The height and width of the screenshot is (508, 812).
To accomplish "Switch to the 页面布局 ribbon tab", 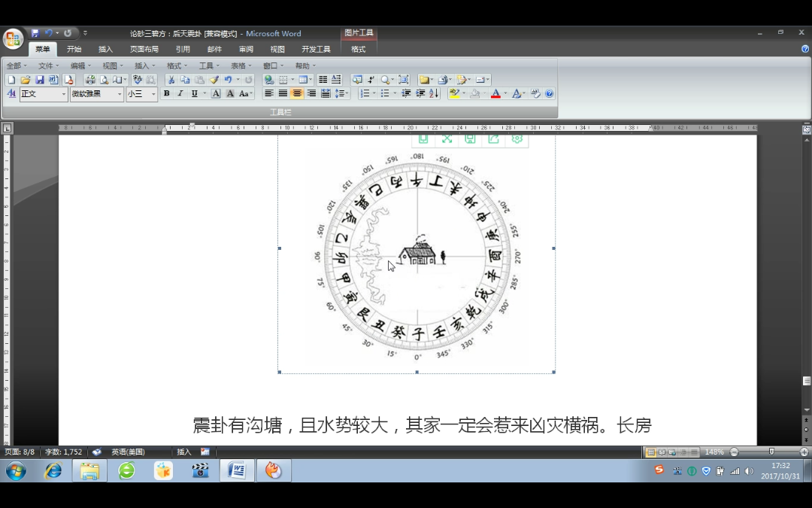I will point(144,49).
